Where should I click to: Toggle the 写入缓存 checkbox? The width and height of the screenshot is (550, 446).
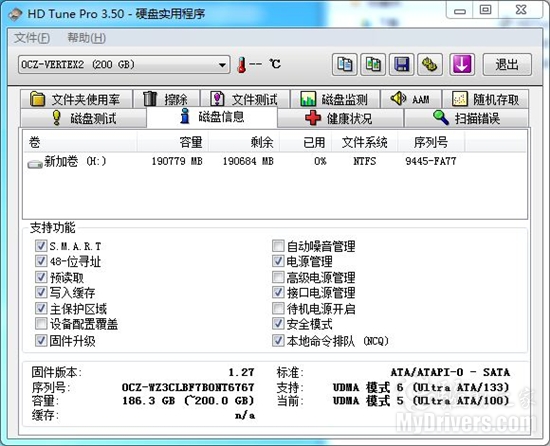tap(41, 292)
